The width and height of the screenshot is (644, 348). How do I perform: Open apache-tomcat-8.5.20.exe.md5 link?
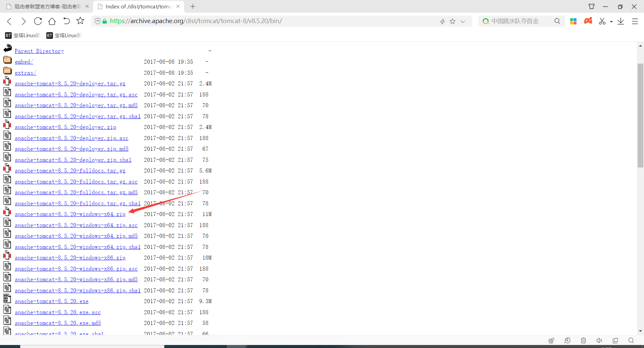58,323
